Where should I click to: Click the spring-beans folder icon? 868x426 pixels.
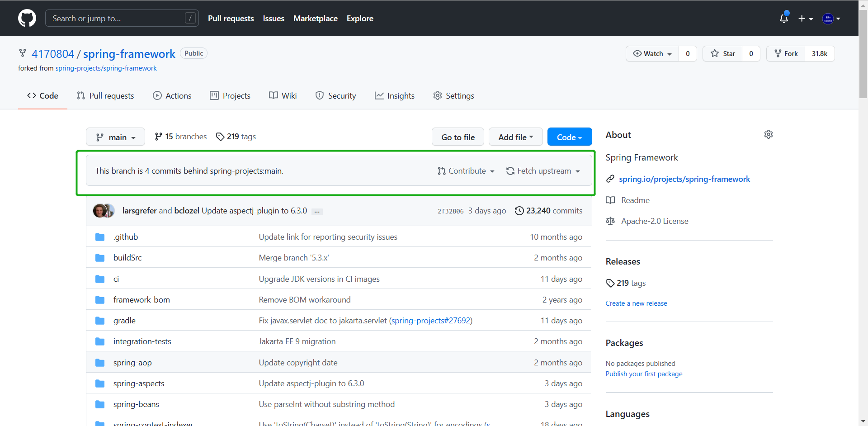100,404
